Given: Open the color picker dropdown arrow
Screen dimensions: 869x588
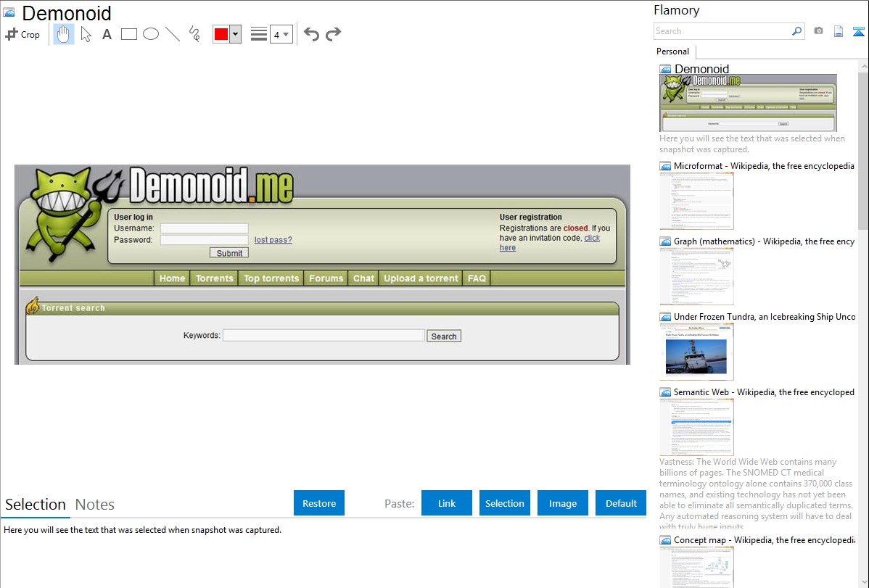Looking at the screenshot, I should point(235,34).
